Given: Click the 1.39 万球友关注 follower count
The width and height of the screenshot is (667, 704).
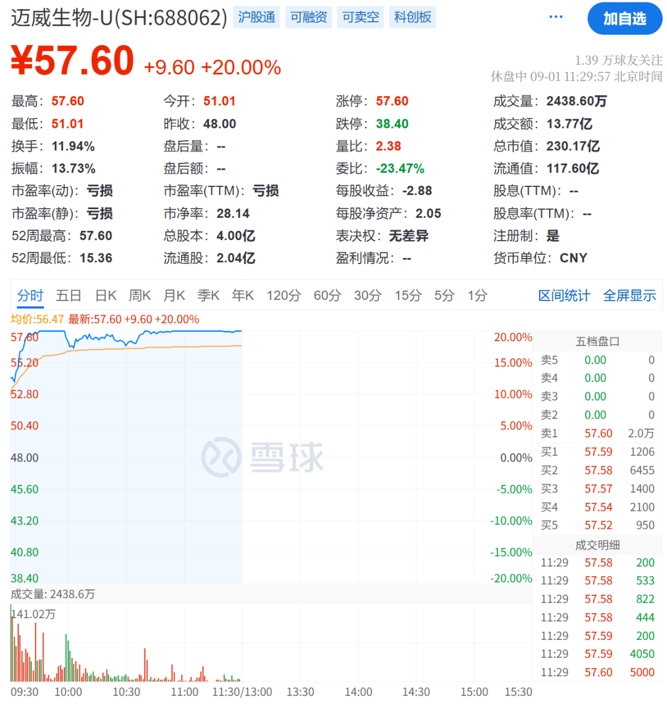Looking at the screenshot, I should (619, 60).
